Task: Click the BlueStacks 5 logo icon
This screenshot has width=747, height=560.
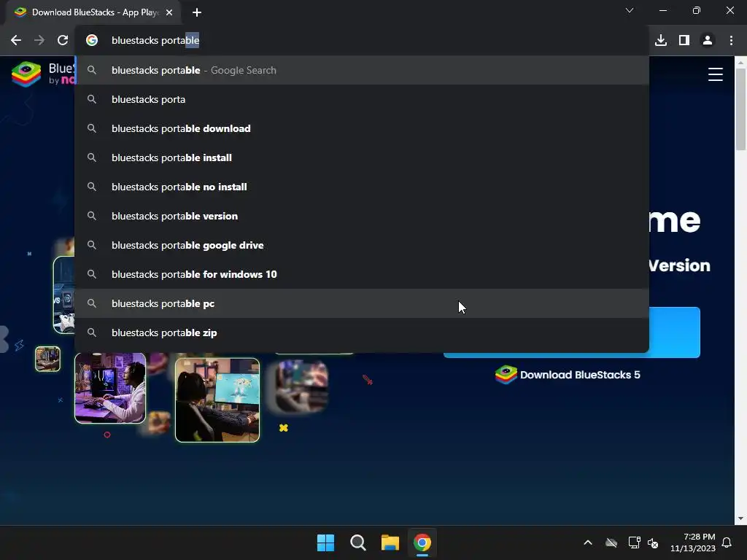Action: click(506, 375)
